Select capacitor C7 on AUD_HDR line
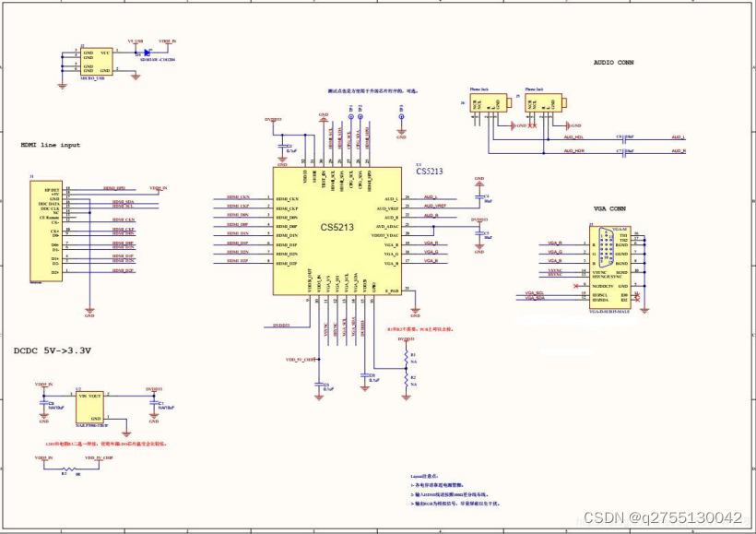This screenshot has width=756, height=534. click(x=624, y=153)
